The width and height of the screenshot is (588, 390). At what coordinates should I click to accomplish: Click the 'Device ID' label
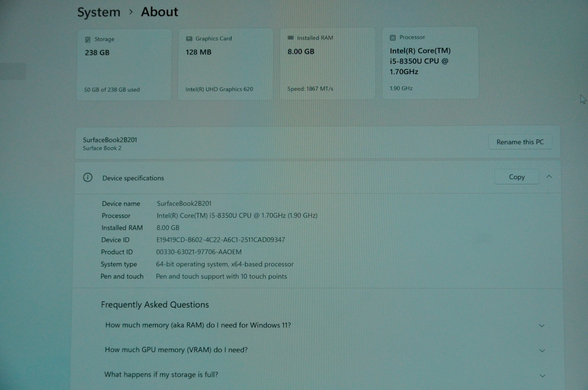(x=115, y=240)
